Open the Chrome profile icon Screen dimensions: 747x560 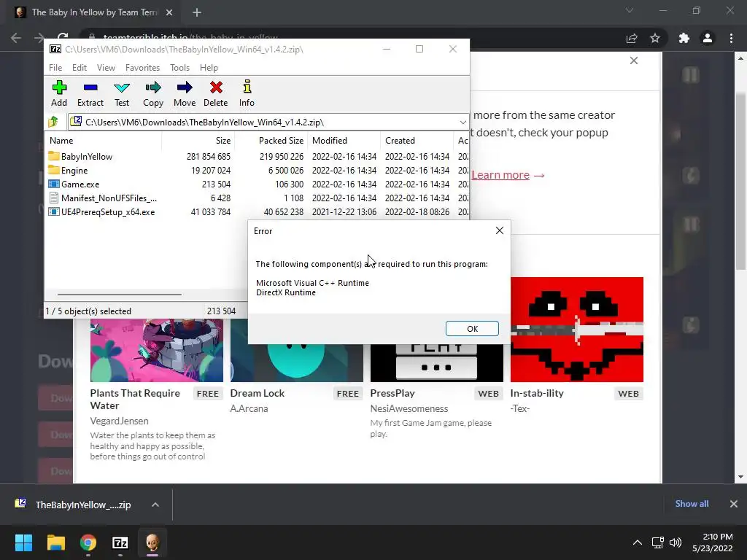pos(708,38)
